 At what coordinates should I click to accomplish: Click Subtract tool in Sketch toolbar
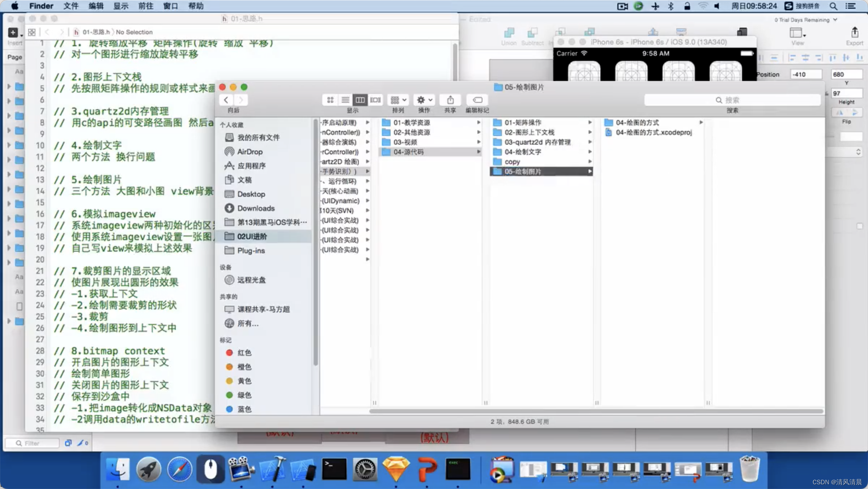click(532, 37)
